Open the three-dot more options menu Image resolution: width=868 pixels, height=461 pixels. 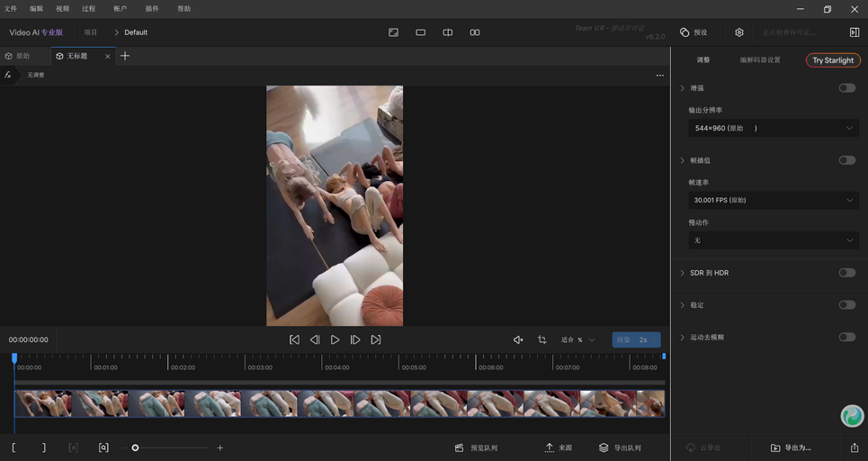coord(660,76)
